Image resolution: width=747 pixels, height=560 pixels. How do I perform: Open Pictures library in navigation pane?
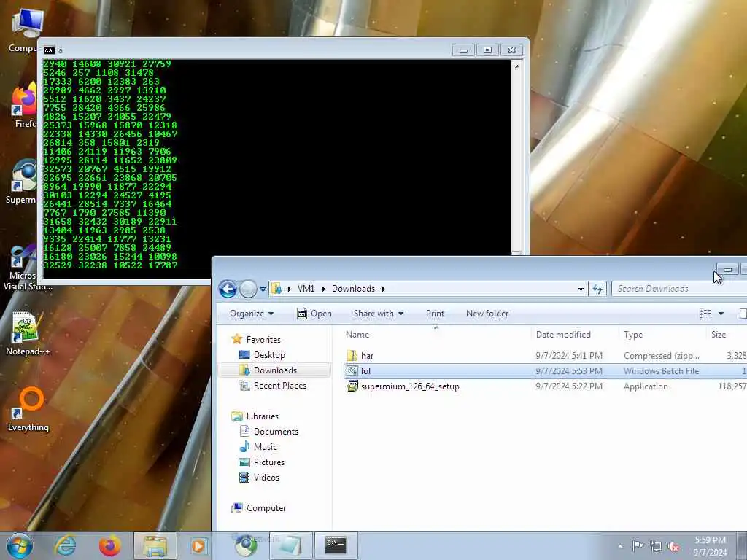pos(268,462)
